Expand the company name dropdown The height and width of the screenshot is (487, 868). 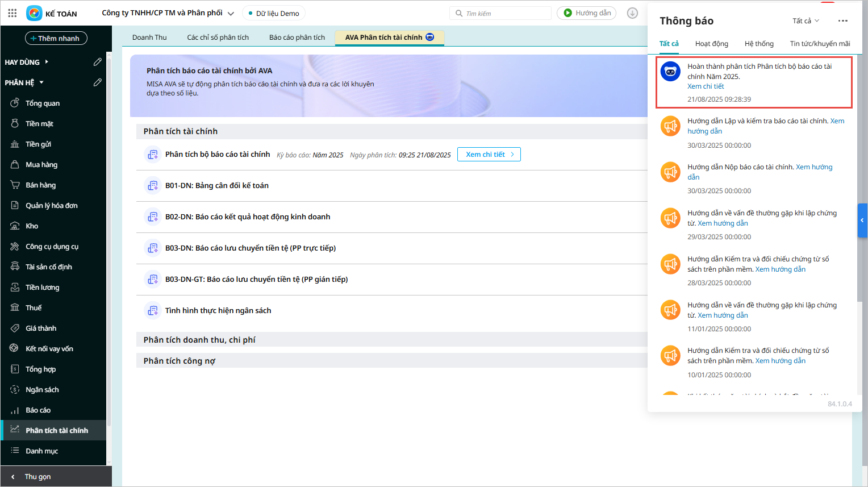point(231,14)
